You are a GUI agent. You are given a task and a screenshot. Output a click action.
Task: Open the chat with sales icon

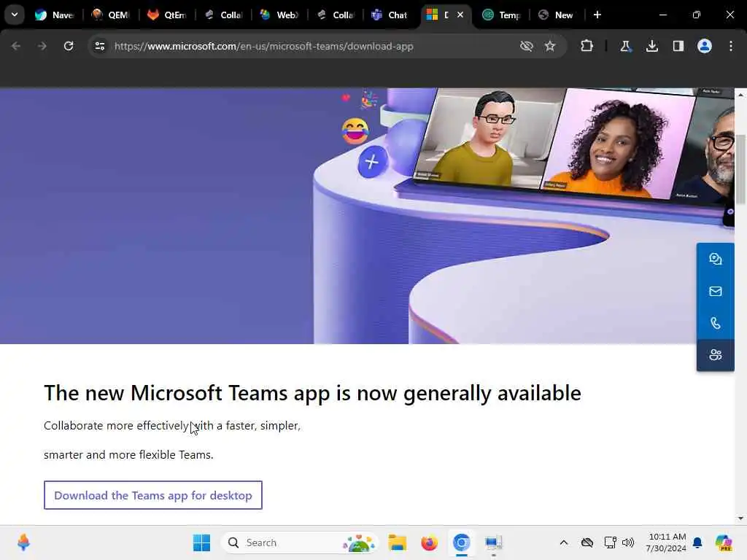[x=715, y=259]
